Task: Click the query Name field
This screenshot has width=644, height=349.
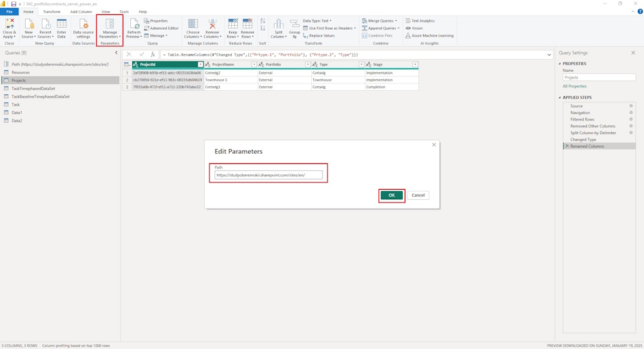Action: click(599, 78)
